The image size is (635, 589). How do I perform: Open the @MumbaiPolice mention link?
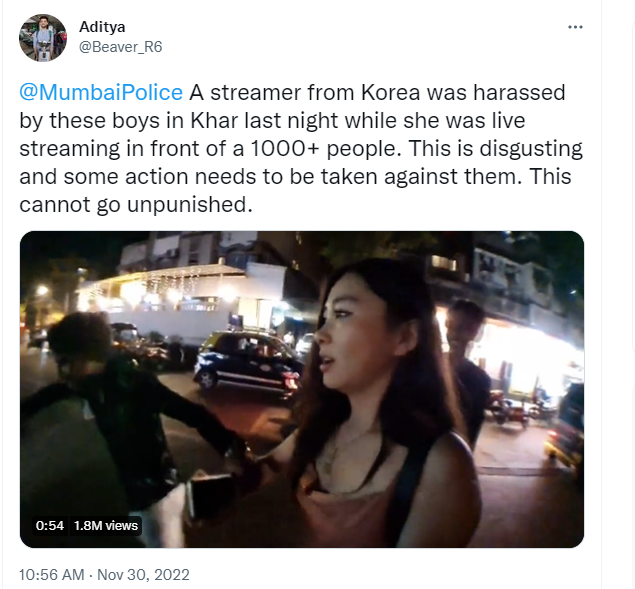tap(101, 92)
